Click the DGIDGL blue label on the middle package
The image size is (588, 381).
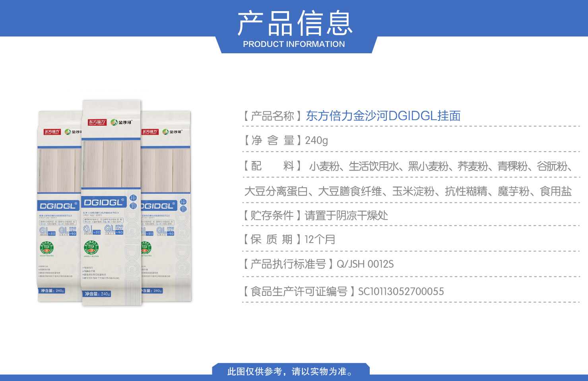[x=104, y=202]
